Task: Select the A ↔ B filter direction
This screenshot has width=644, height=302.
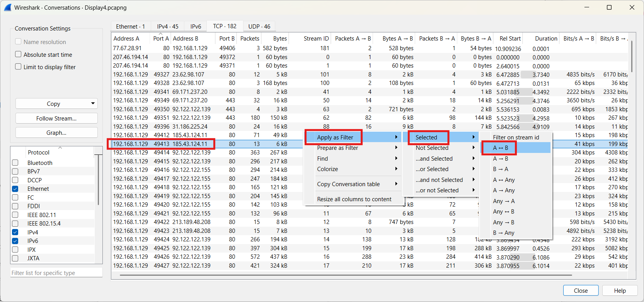Action: click(x=516, y=148)
